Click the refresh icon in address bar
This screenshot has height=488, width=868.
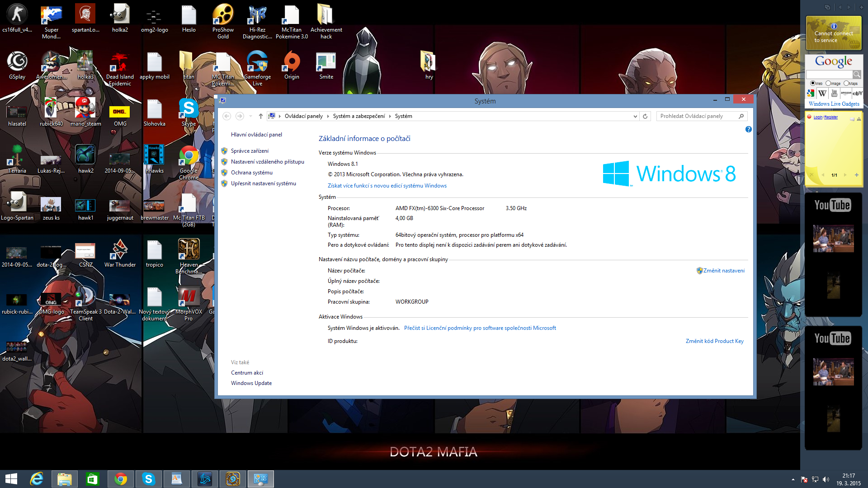tap(645, 116)
